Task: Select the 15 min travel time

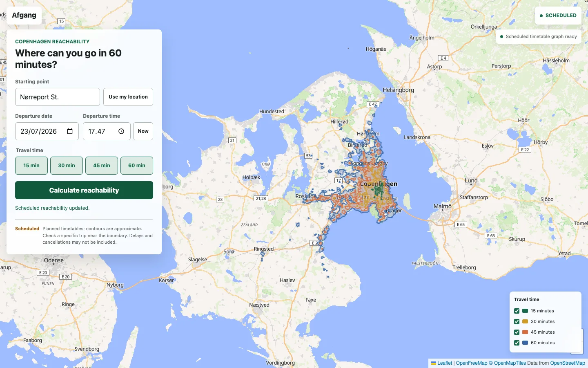Action: click(x=31, y=166)
